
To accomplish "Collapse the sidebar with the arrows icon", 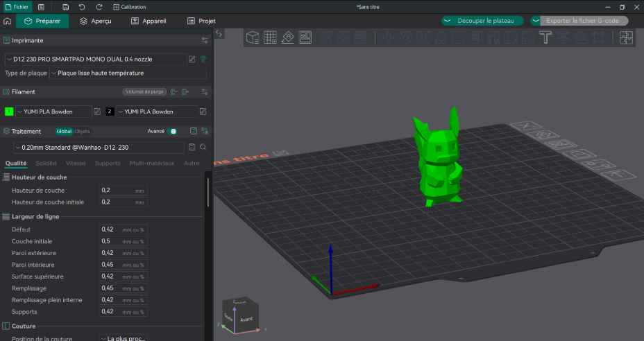I will point(219,34).
